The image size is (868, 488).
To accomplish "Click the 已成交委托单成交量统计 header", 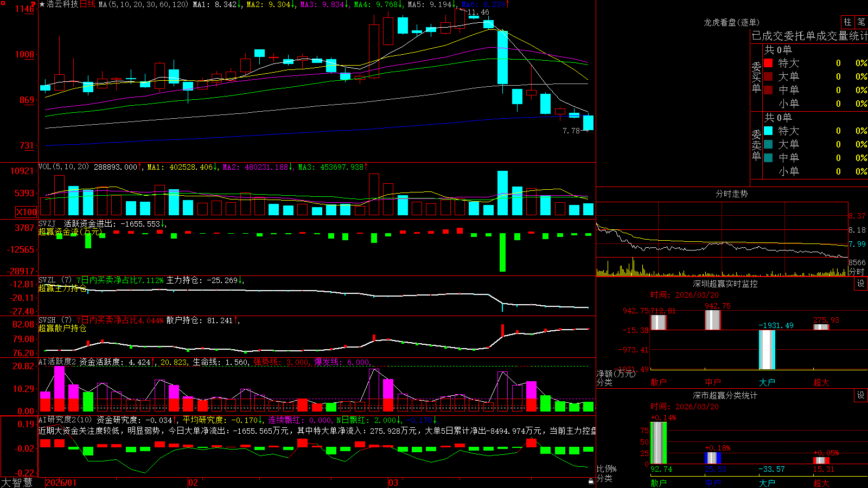I will [809, 36].
